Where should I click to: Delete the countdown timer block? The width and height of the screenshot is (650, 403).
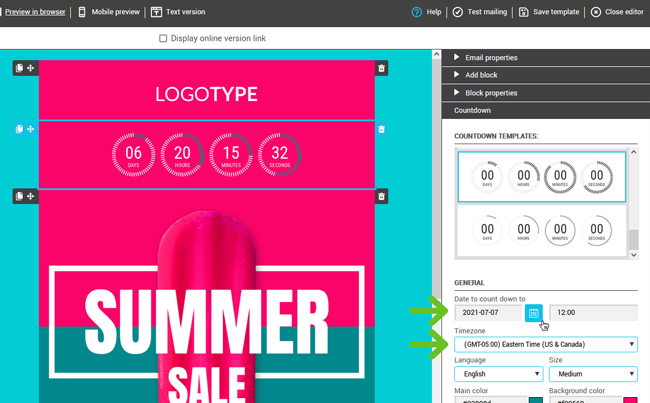(x=381, y=129)
